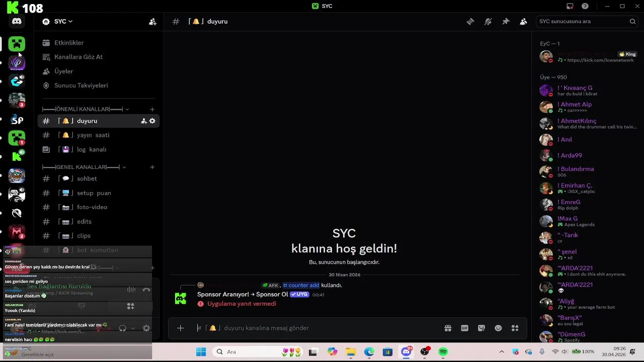644x362 pixels.
Task: Open the SF server icon
Action: pyautogui.click(x=17, y=120)
